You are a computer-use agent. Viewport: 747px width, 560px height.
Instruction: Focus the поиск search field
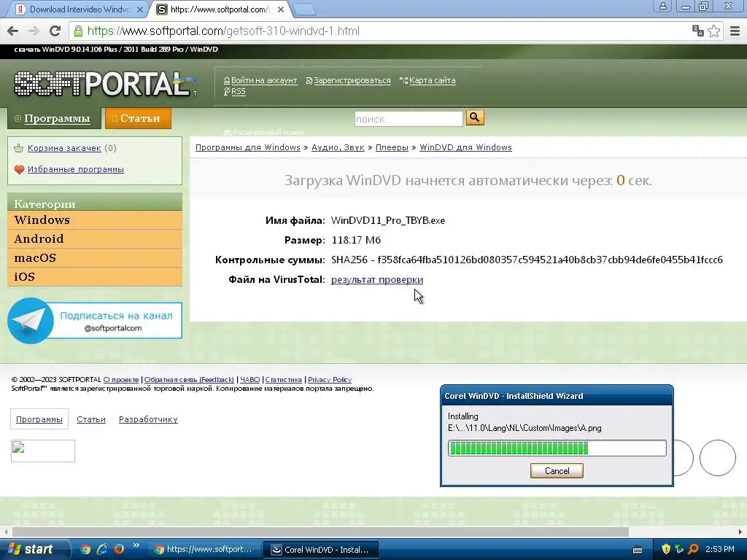(409, 119)
